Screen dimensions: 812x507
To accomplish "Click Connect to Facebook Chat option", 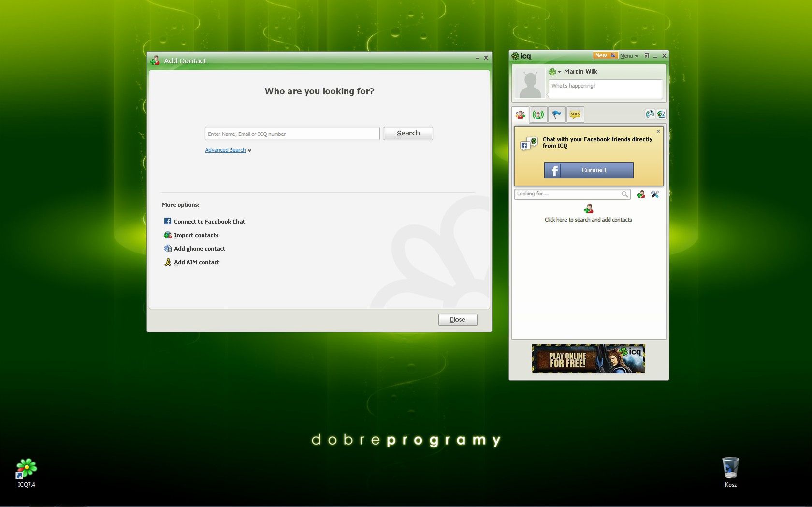I will (209, 222).
